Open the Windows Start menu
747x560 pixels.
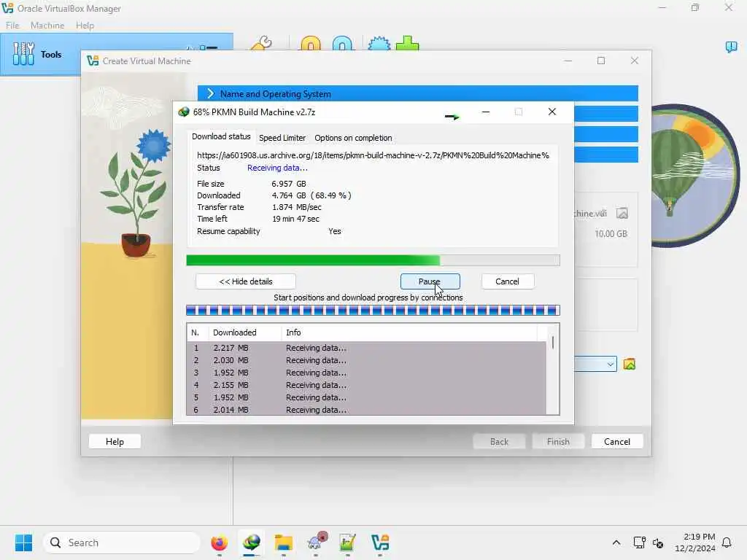tap(24, 542)
